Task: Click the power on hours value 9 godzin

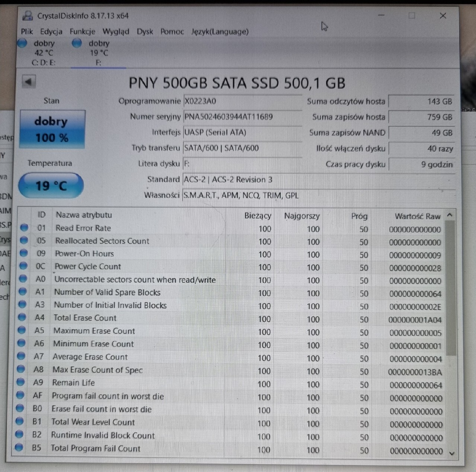Action: [421, 164]
